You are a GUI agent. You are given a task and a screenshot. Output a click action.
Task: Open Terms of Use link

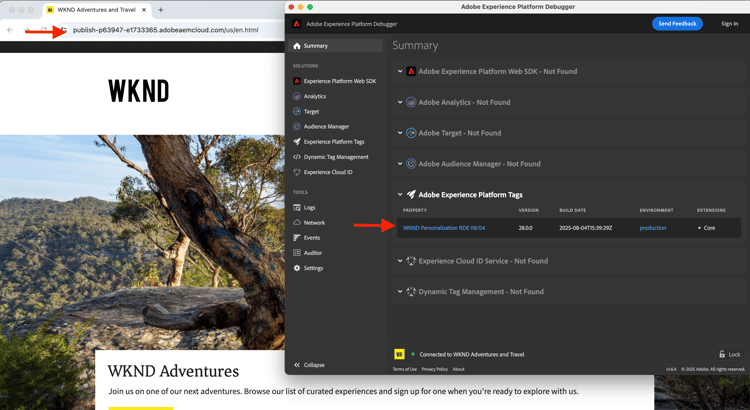[x=404, y=369]
